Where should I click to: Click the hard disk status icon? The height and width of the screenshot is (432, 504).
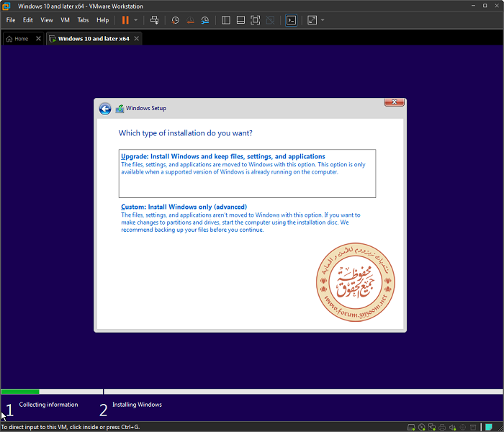click(411, 427)
